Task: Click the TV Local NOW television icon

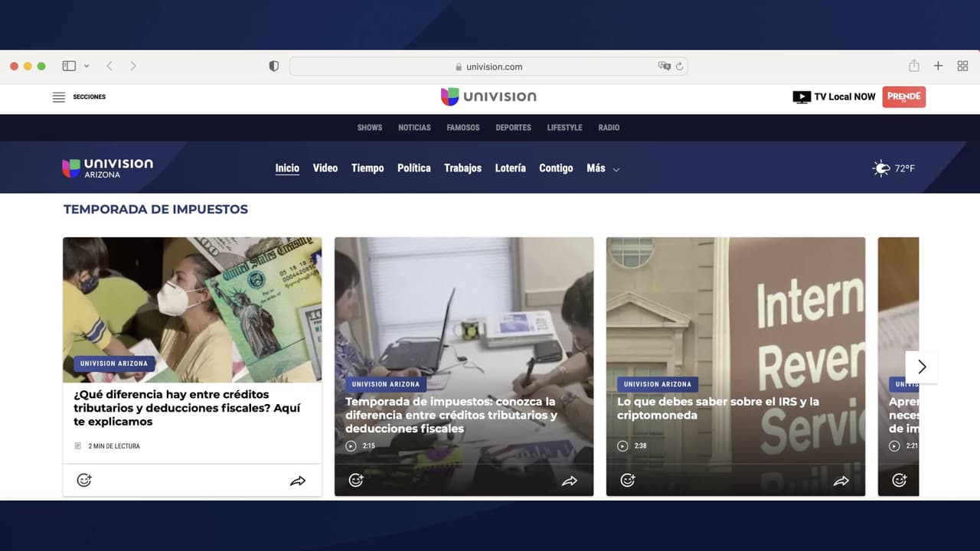Action: tap(802, 96)
